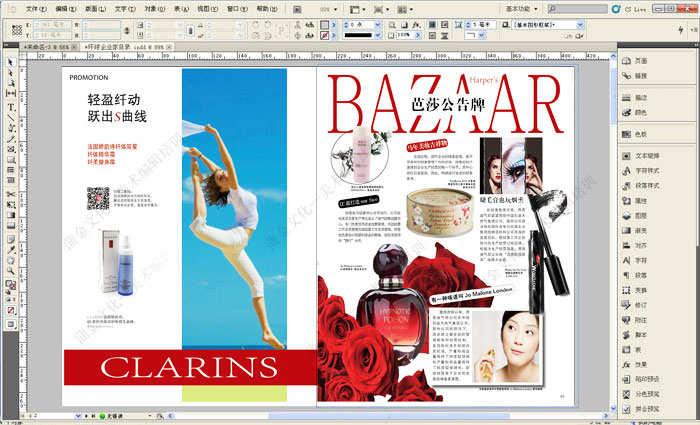
Task: Select the Scissors tool
Action: (x=11, y=194)
